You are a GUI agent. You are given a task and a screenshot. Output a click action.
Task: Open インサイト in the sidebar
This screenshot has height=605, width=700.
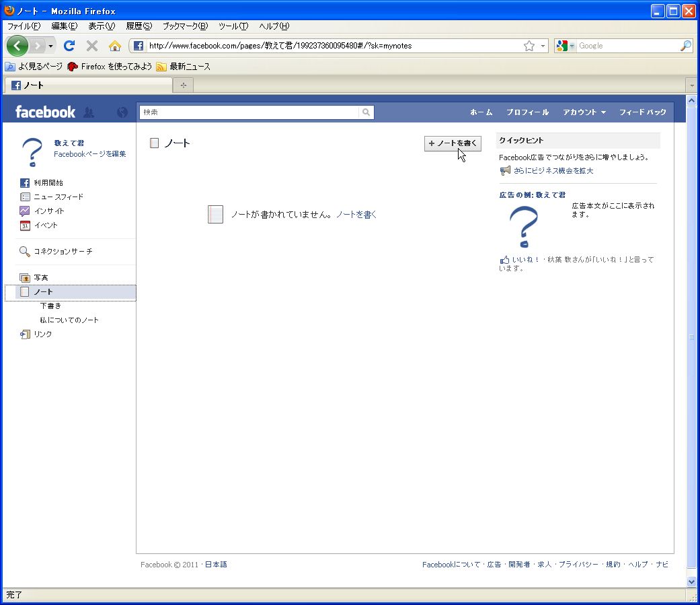(x=42, y=211)
